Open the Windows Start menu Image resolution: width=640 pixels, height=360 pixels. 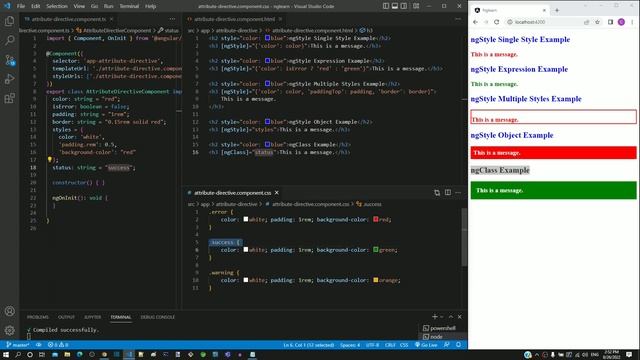pyautogui.click(x=6, y=355)
